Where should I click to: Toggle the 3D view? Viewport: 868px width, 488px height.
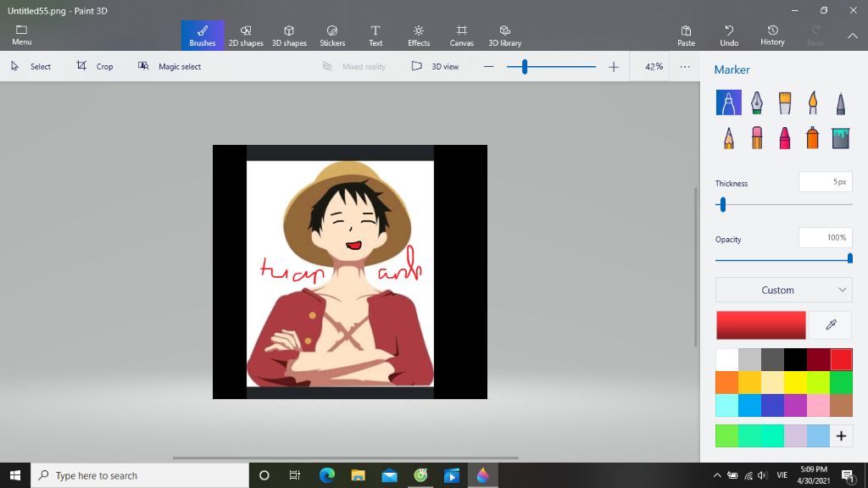[x=435, y=66]
